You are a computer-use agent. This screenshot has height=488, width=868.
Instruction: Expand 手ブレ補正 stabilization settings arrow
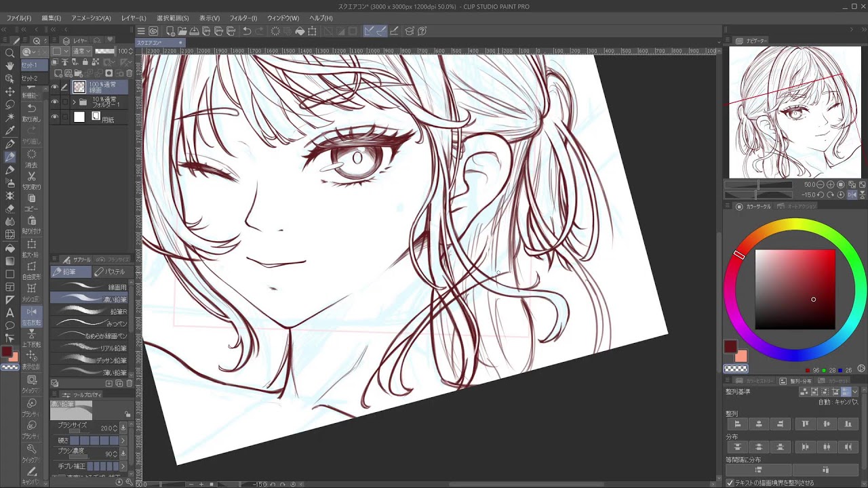(123, 466)
